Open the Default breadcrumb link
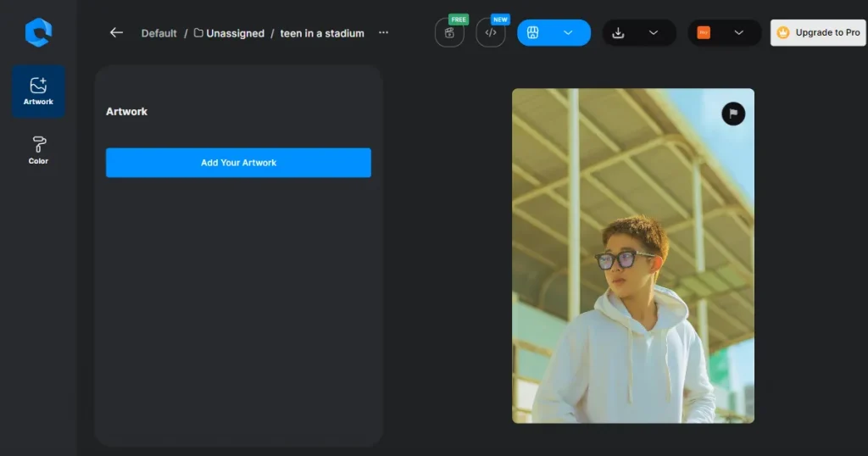 click(159, 33)
